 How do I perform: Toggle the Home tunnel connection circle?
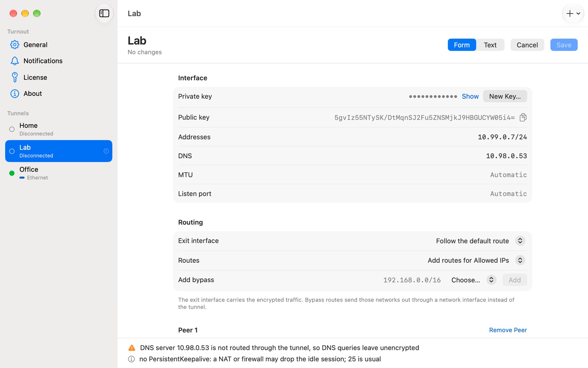point(12,129)
